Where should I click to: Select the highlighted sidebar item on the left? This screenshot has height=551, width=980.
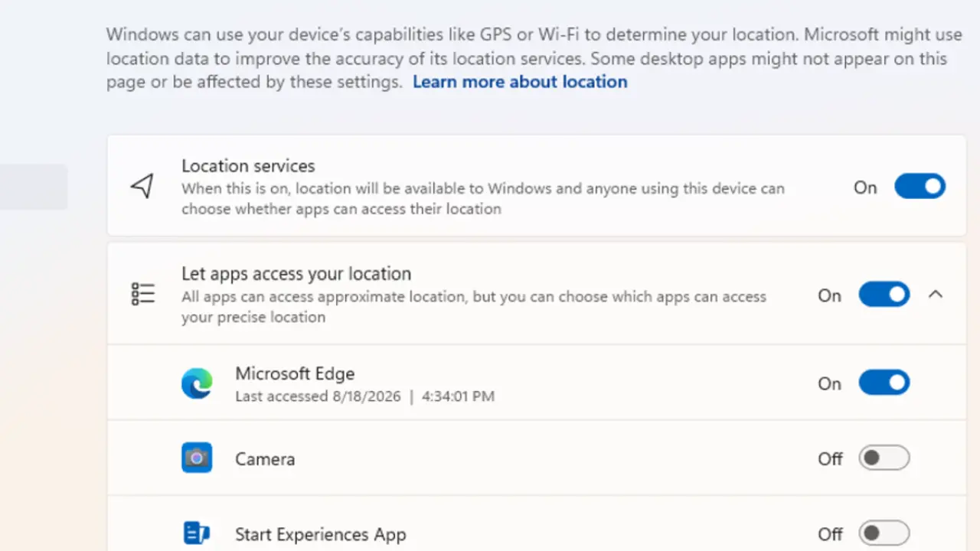tap(34, 187)
